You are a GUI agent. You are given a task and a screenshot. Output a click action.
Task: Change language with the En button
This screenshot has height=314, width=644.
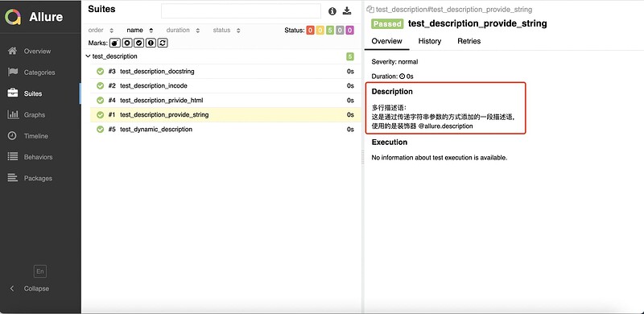click(x=39, y=271)
